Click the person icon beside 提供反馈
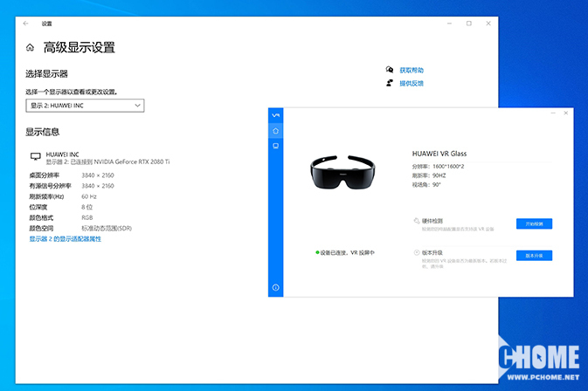The image size is (588, 391). [390, 83]
